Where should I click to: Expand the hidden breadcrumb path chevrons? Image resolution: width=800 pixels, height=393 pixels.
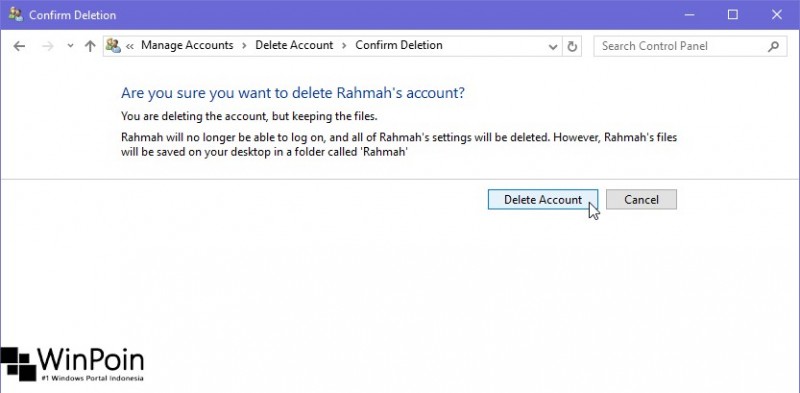(130, 46)
